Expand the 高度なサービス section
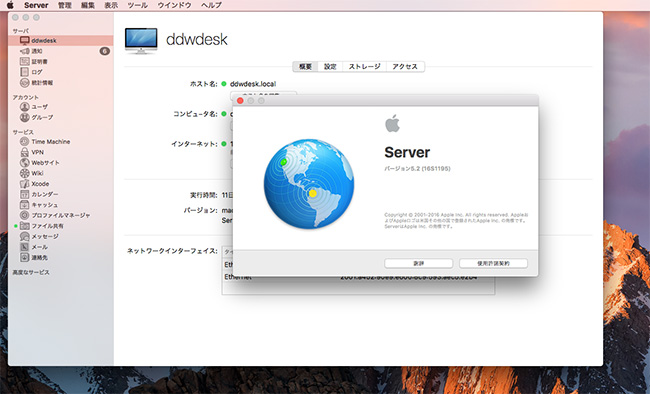This screenshot has width=650, height=394. 31,272
